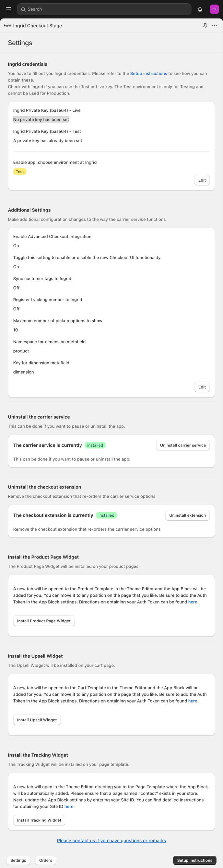Click Install Product Page Widget

click(44, 621)
